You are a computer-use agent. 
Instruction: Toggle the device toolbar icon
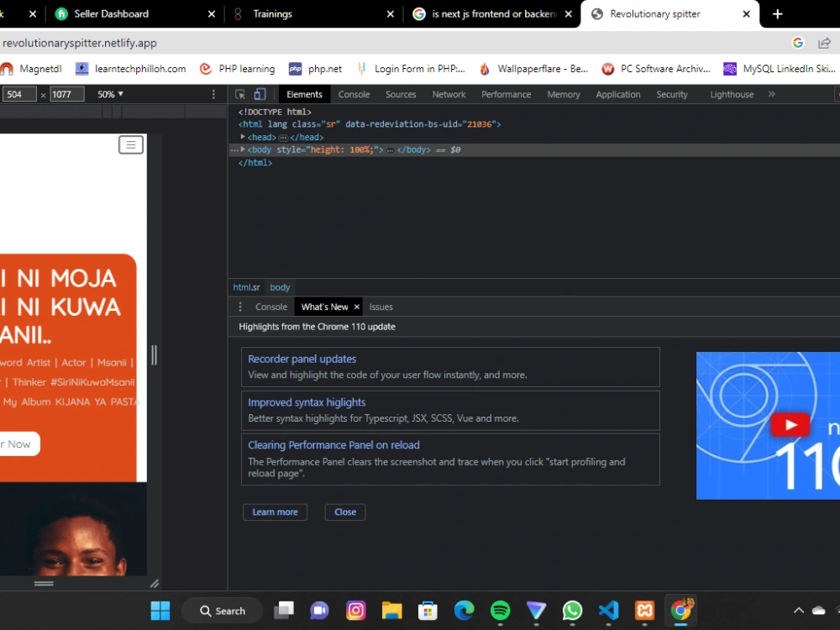pyautogui.click(x=260, y=94)
